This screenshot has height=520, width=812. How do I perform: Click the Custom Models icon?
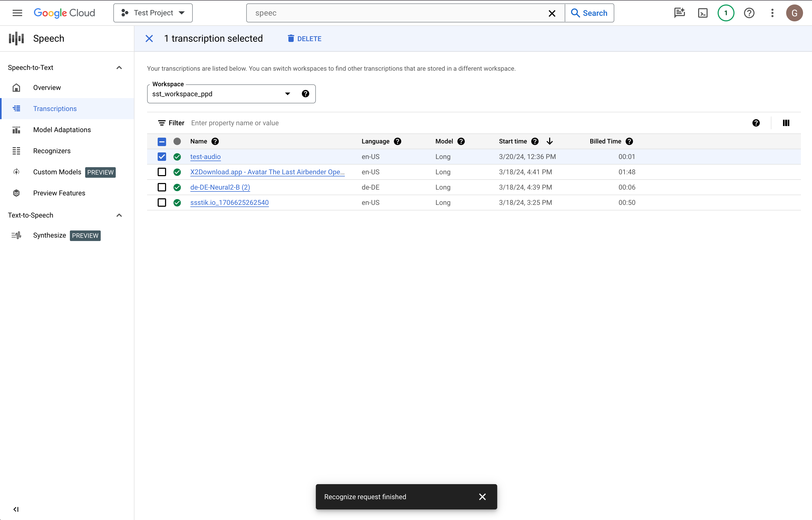(x=16, y=172)
